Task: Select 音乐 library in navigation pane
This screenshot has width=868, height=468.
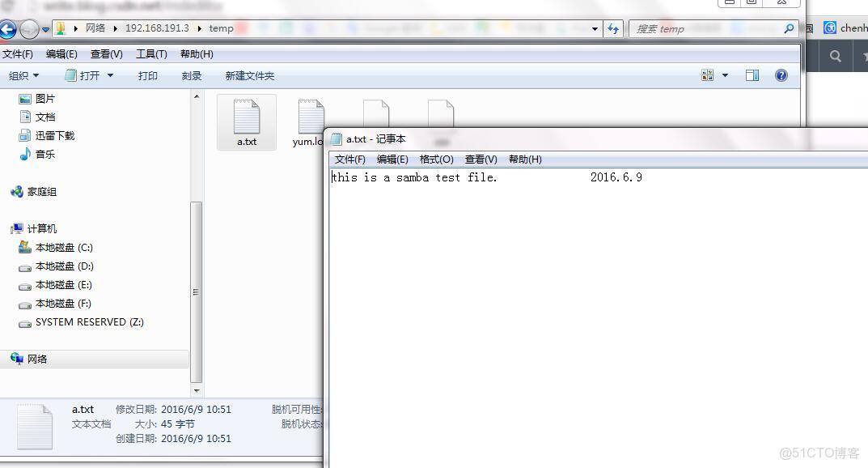Action: pos(38,154)
